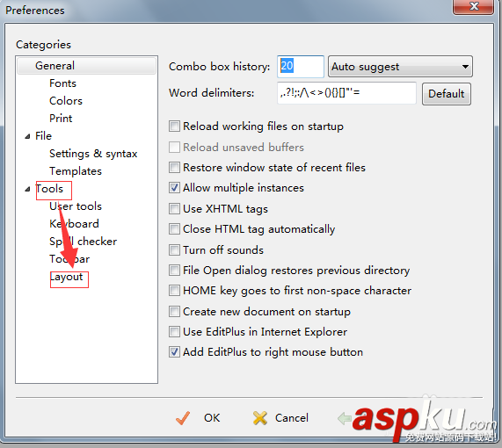Image resolution: width=502 pixels, height=448 pixels.
Task: Select the General category
Action: pos(86,66)
